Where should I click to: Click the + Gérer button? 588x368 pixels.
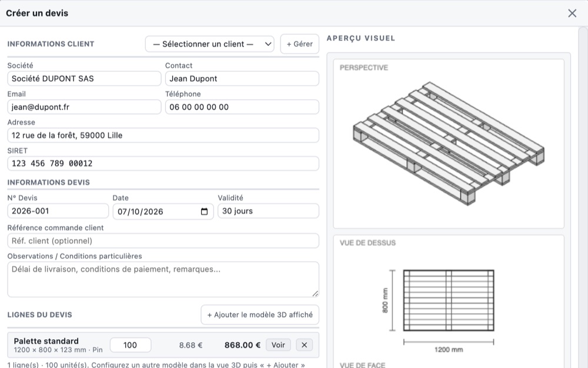[300, 44]
